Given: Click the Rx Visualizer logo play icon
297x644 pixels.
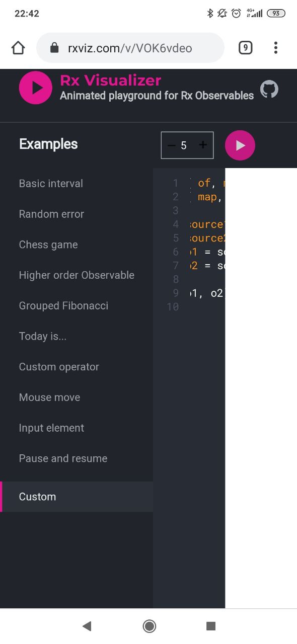Looking at the screenshot, I should 36,88.
